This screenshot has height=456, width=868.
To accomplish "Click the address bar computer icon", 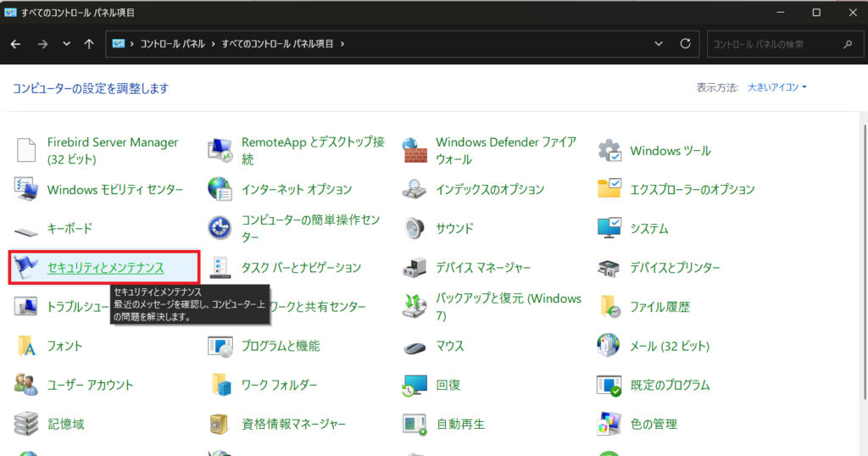I will coord(118,44).
